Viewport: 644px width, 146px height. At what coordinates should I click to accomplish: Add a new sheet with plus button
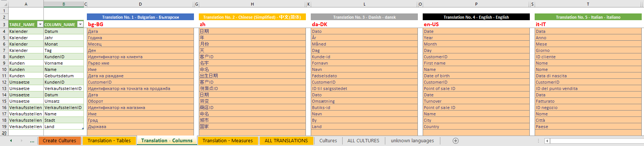[x=455, y=141]
